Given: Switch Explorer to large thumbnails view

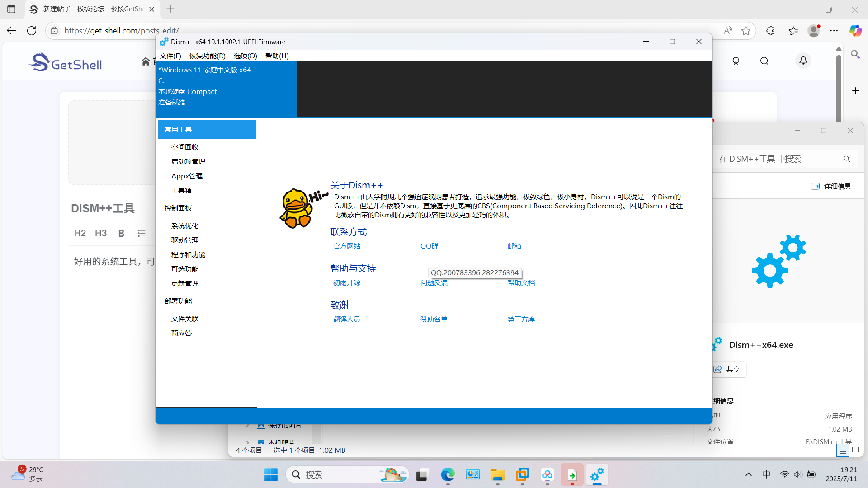Looking at the screenshot, I should click(x=855, y=450).
